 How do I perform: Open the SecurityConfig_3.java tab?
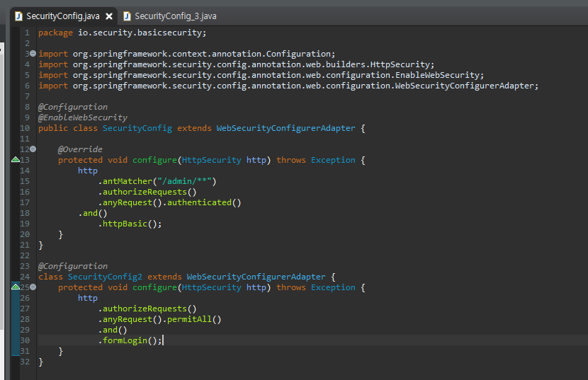coord(176,16)
